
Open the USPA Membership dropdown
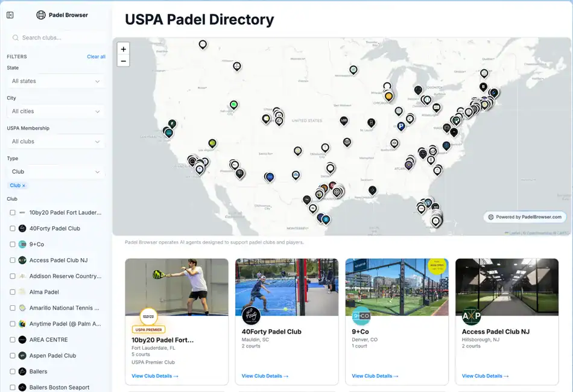pos(55,141)
